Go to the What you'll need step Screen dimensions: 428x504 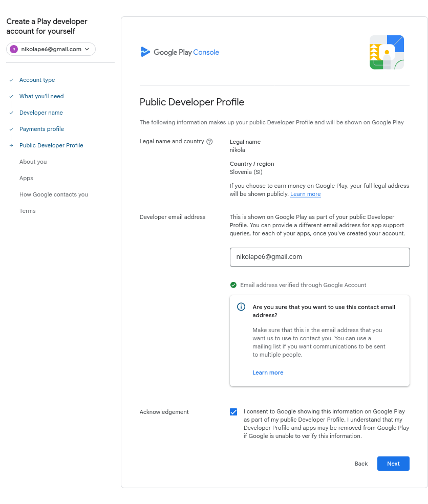point(41,96)
